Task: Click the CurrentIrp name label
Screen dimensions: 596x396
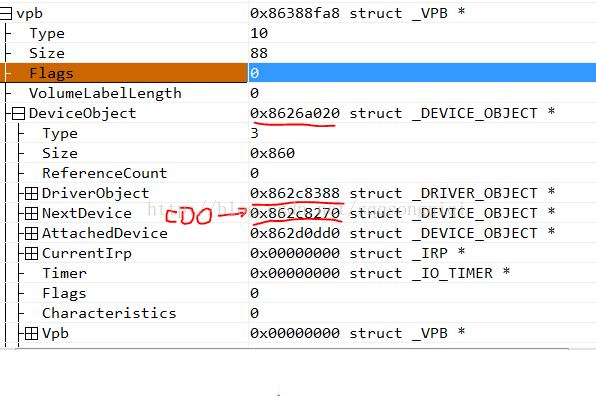Action: (87, 253)
